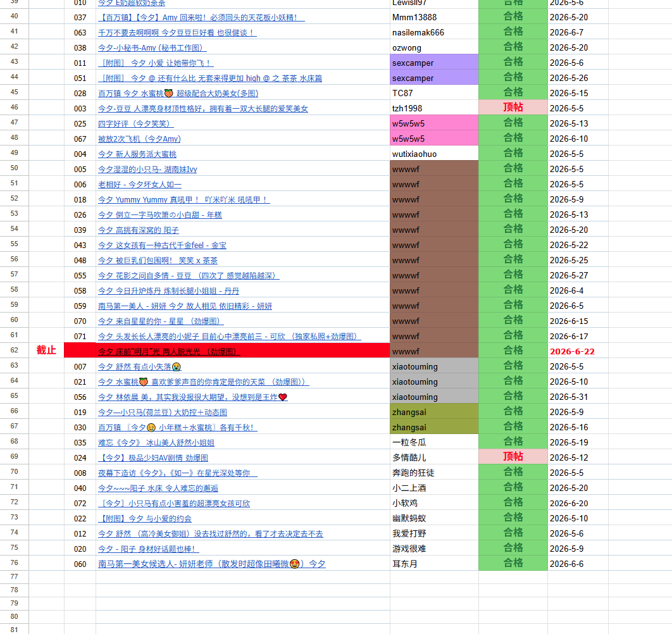Select the olive zhangsai cell in row 67
Viewport: 672px width, 634px height.
434,427
